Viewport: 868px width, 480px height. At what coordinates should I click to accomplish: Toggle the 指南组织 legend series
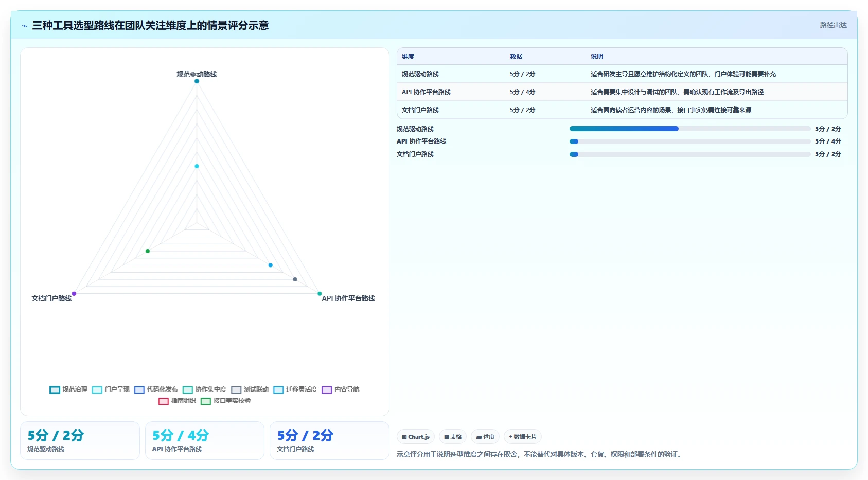tap(177, 401)
